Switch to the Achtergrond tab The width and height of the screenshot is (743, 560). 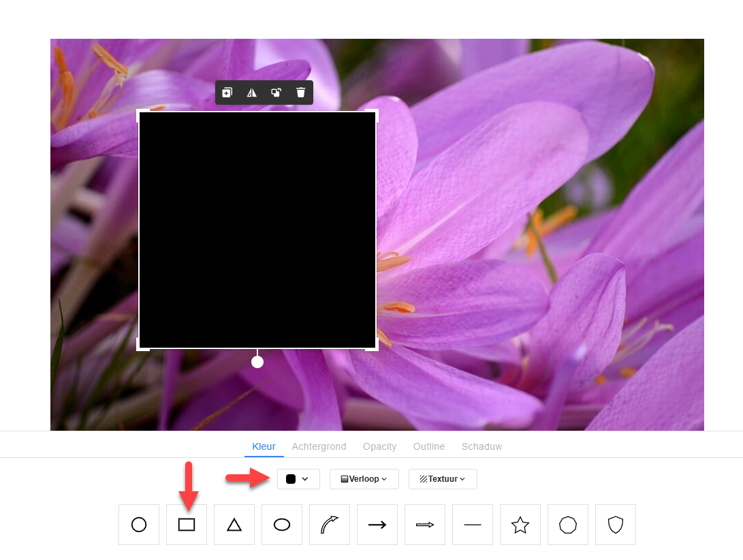click(319, 446)
